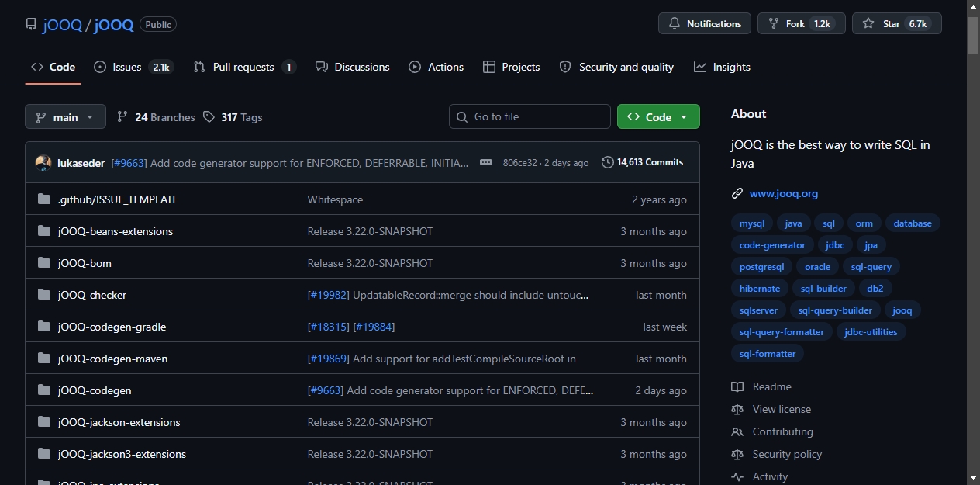This screenshot has width=980, height=485.
Task: Open the Pull requests tab
Action: click(x=244, y=67)
